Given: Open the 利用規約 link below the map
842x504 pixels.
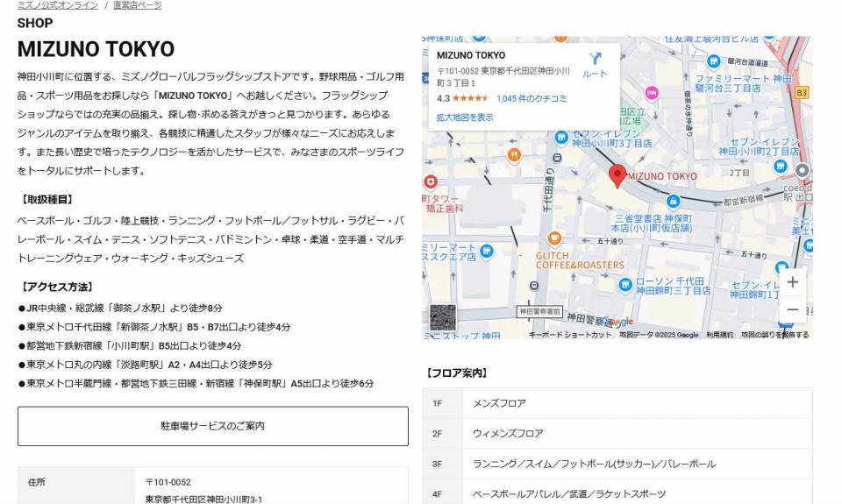Looking at the screenshot, I should [x=719, y=335].
